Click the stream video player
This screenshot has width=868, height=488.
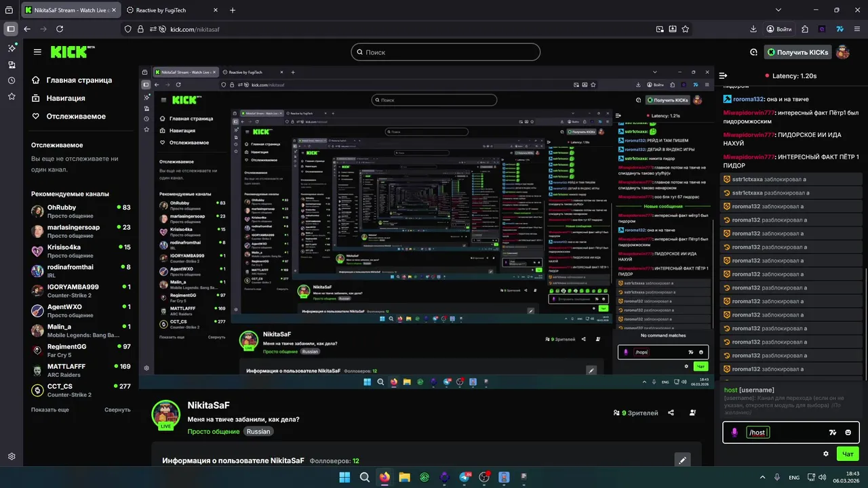point(426,228)
